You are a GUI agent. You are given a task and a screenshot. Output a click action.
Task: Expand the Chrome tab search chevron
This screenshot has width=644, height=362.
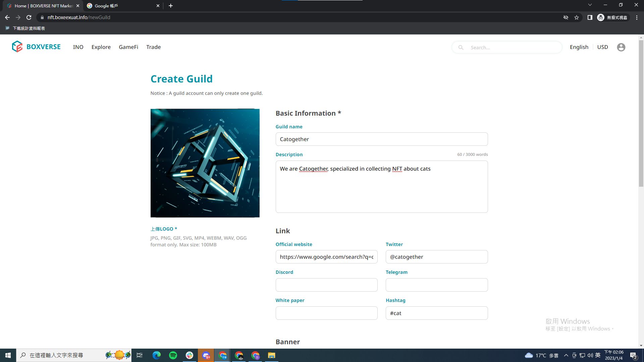[590, 5]
